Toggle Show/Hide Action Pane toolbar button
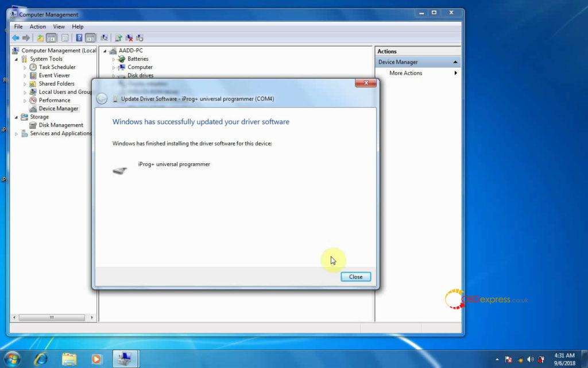 tap(90, 38)
